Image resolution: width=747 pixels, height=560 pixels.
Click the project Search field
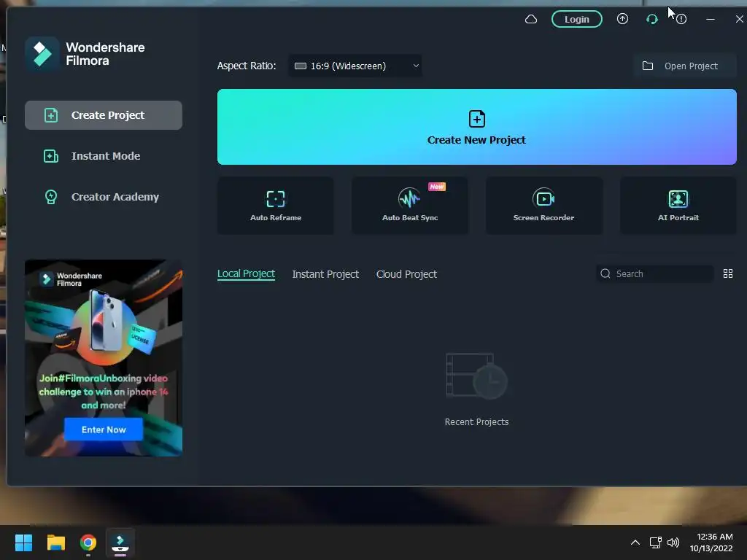[654, 274]
